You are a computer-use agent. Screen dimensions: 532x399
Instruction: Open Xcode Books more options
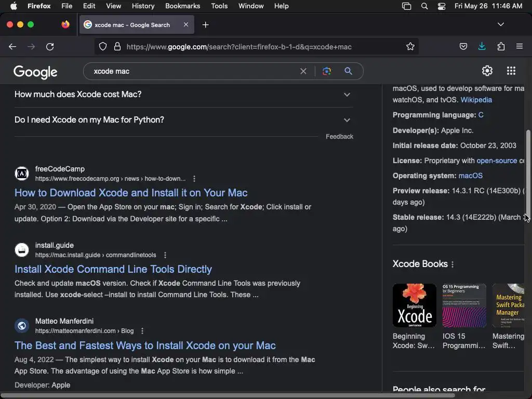pos(453,264)
